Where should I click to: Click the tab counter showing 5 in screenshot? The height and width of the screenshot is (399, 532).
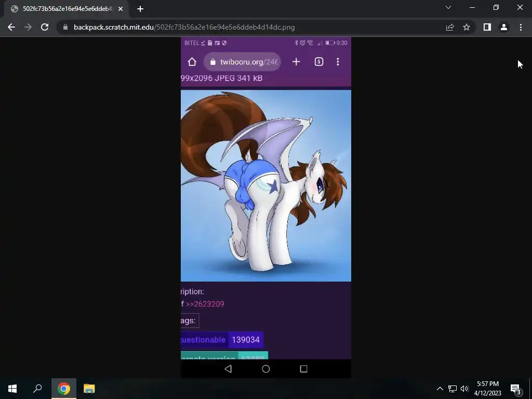click(319, 62)
